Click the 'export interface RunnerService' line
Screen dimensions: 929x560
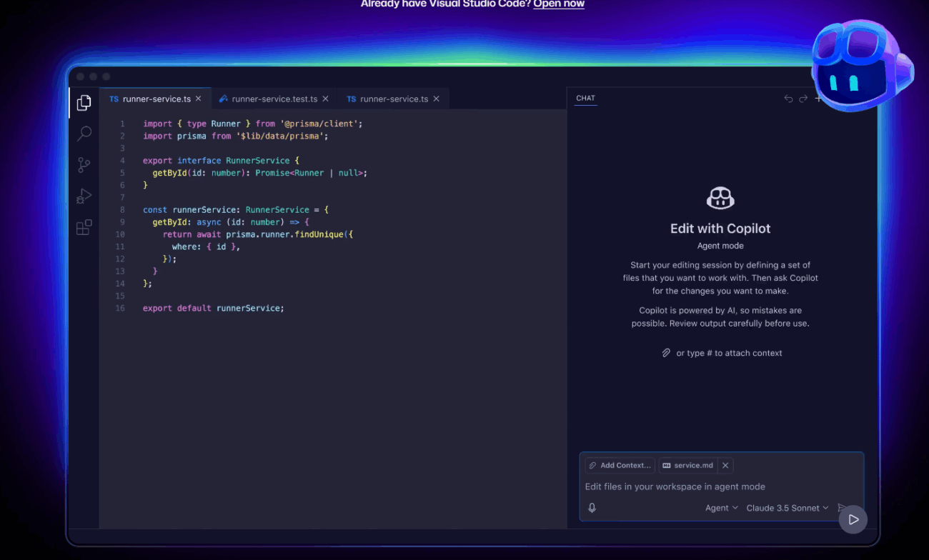pyautogui.click(x=221, y=161)
